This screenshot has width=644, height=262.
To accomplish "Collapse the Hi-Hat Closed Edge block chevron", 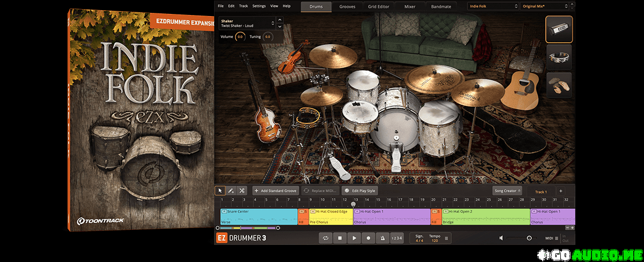I will [x=313, y=212].
